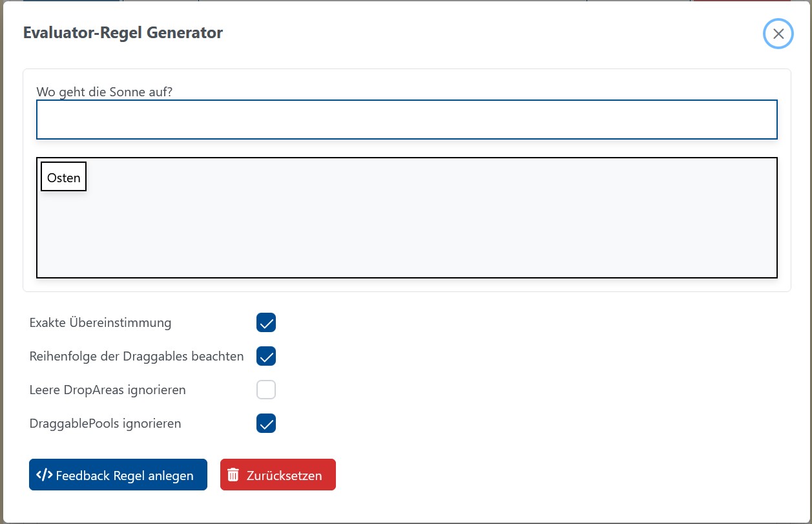
Task: Select the Osten draggable item
Action: [63, 177]
